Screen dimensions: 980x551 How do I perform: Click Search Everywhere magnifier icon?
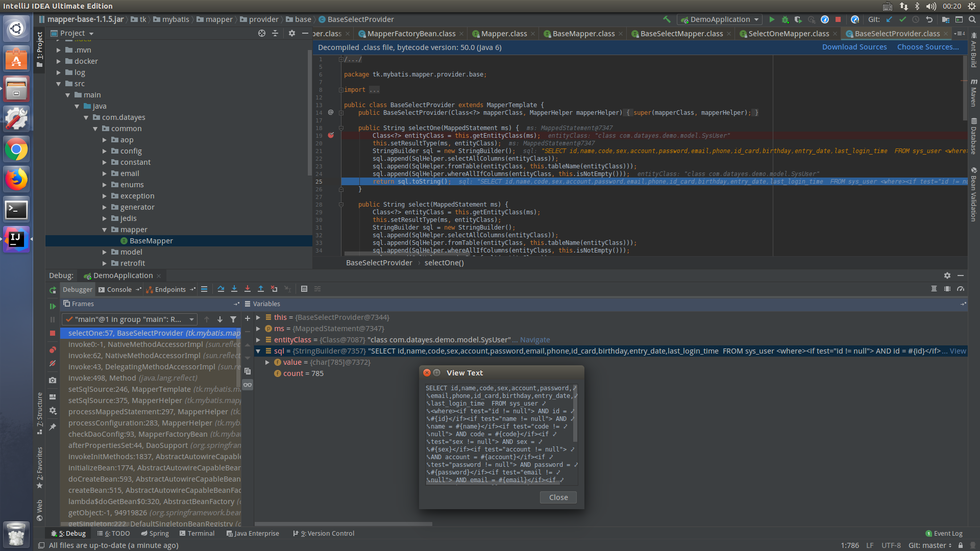coord(972,19)
